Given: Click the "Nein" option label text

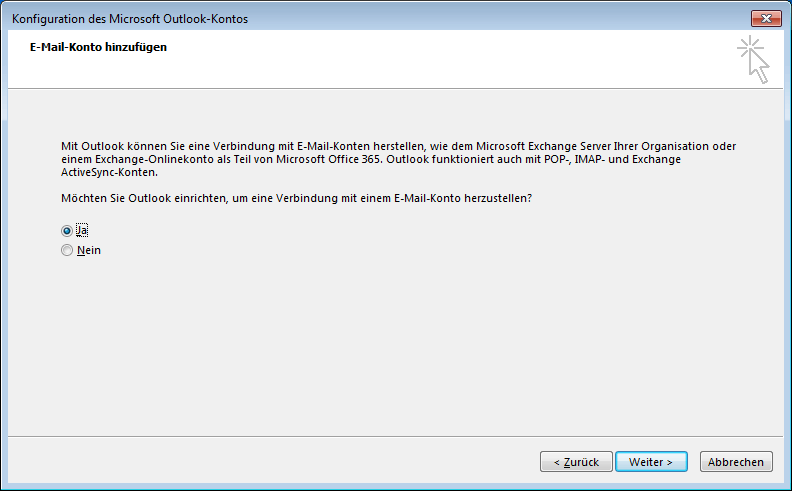Looking at the screenshot, I should tap(89, 250).
